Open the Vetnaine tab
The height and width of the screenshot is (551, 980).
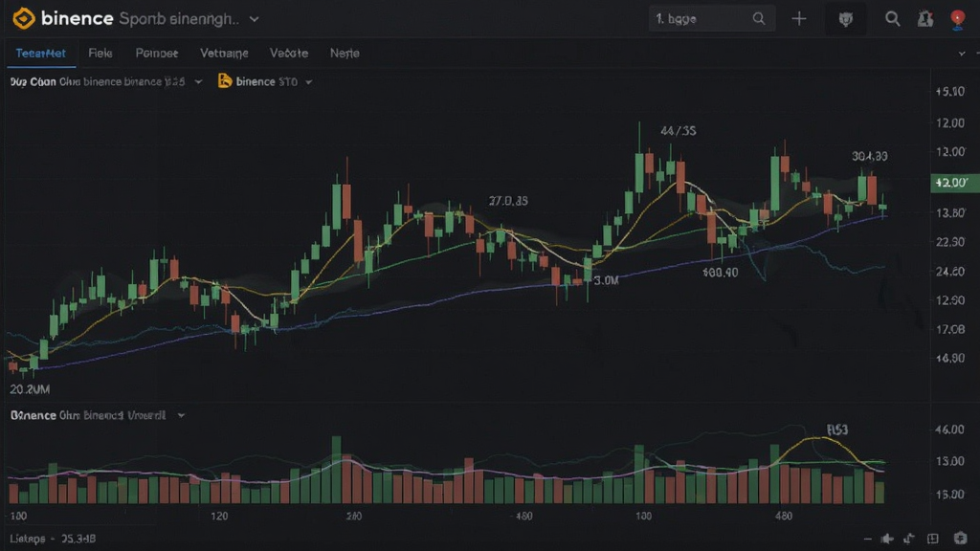click(224, 54)
